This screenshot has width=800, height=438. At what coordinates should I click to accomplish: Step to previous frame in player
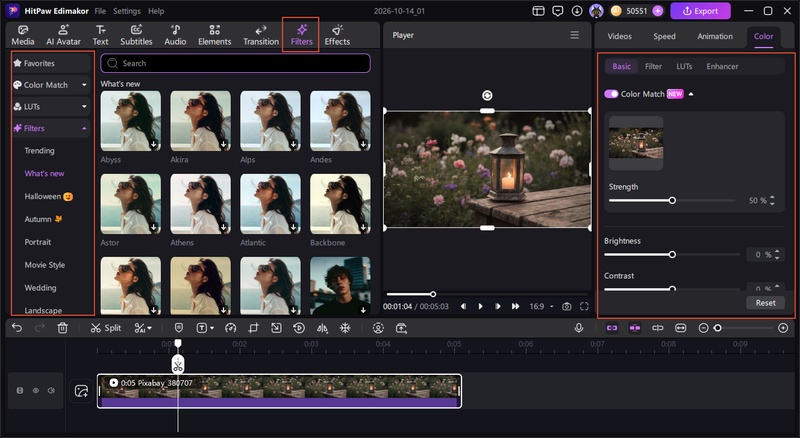click(463, 306)
